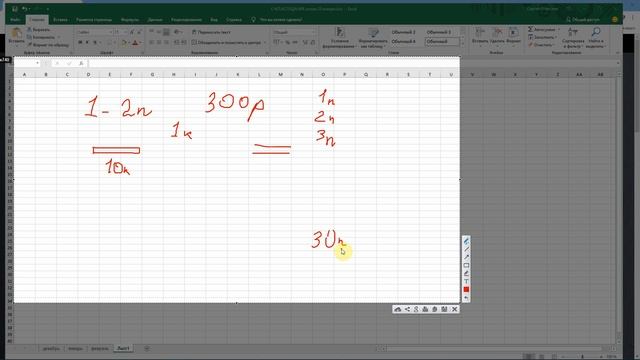Copy the screenshot to the clipboard

click(435, 309)
